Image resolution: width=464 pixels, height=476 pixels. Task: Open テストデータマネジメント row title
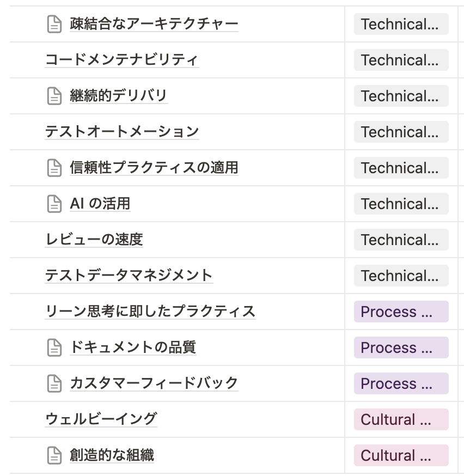(129, 276)
